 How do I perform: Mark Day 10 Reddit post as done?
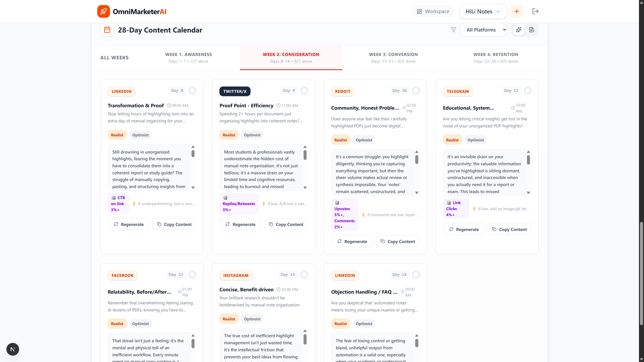pos(416,91)
